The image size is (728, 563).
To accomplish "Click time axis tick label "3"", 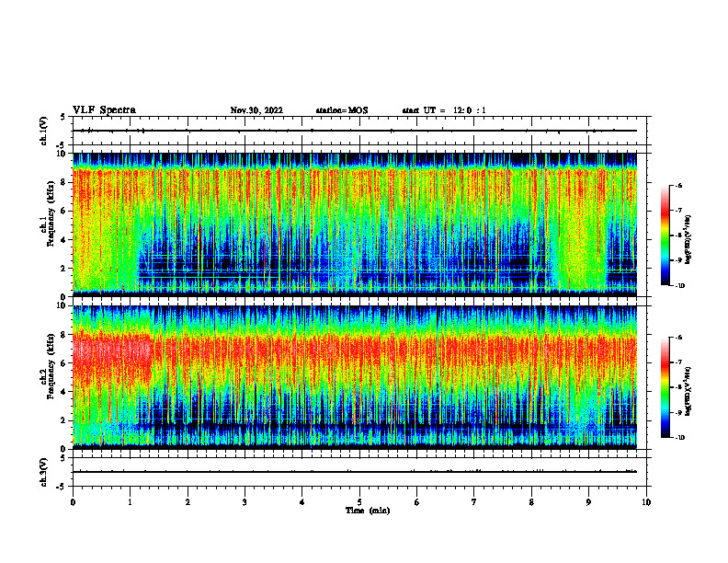I will click(x=245, y=502).
